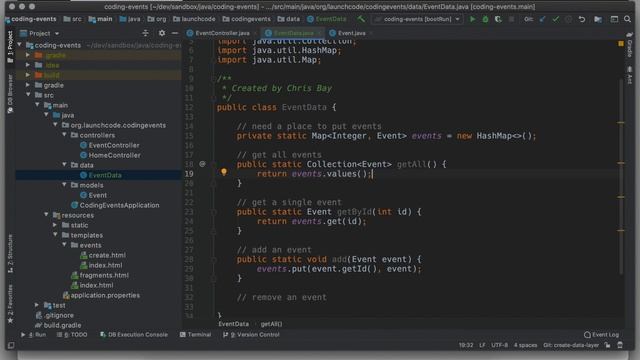
Task: Open the TODO tool window tab
Action: coord(72,334)
